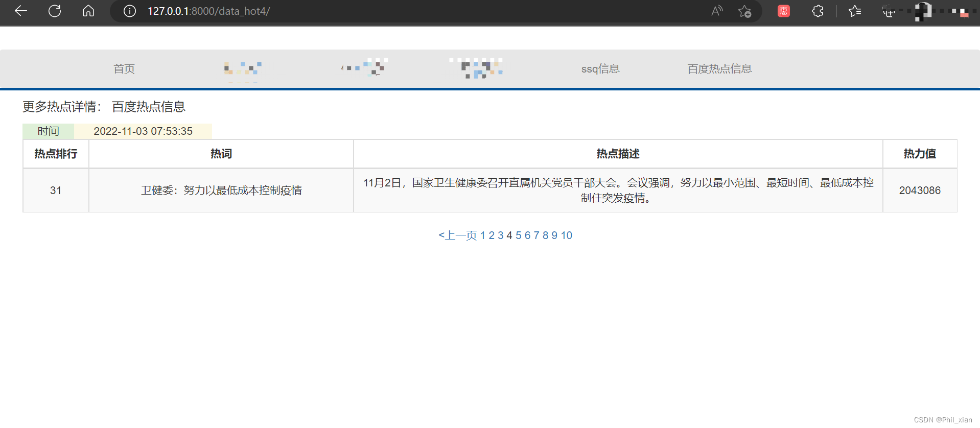The image size is (980, 428).
Task: Select hot word cell 卫健委：努力以最低成本控制疫情
Action: point(221,191)
